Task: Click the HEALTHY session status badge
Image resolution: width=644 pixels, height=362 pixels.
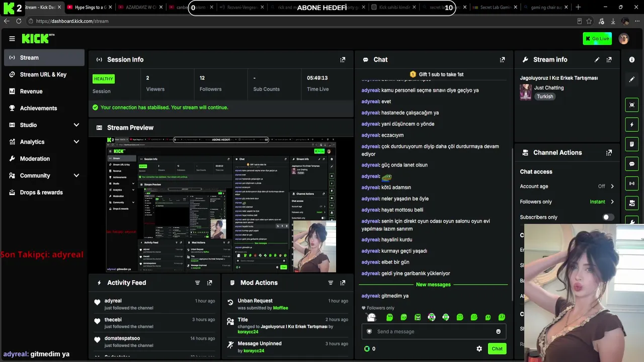Action: tap(104, 78)
